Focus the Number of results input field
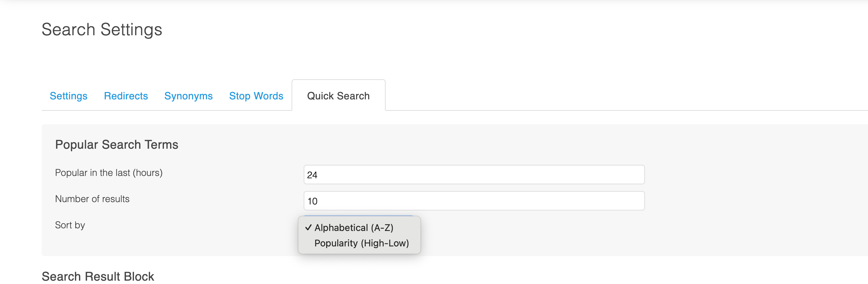Screen dimensions: 868x284 (x=474, y=201)
